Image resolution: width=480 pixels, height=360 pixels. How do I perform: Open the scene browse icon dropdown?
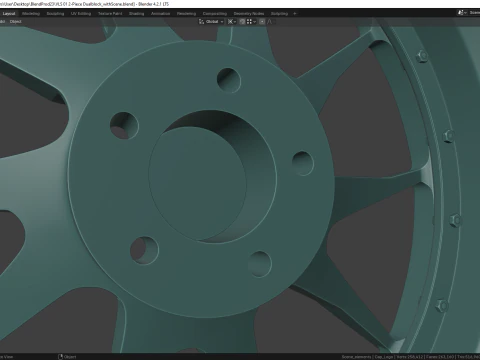coord(462,13)
